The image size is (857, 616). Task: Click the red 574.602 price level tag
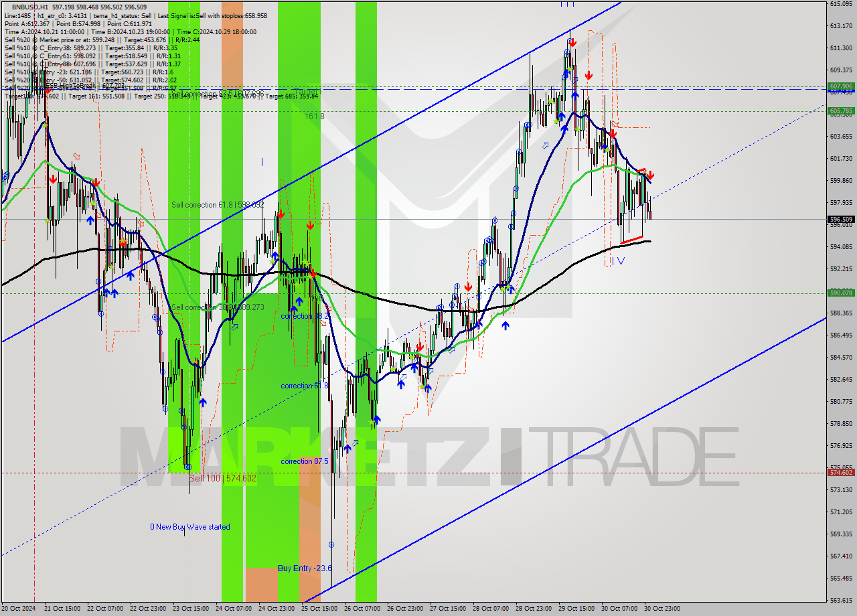tap(841, 472)
